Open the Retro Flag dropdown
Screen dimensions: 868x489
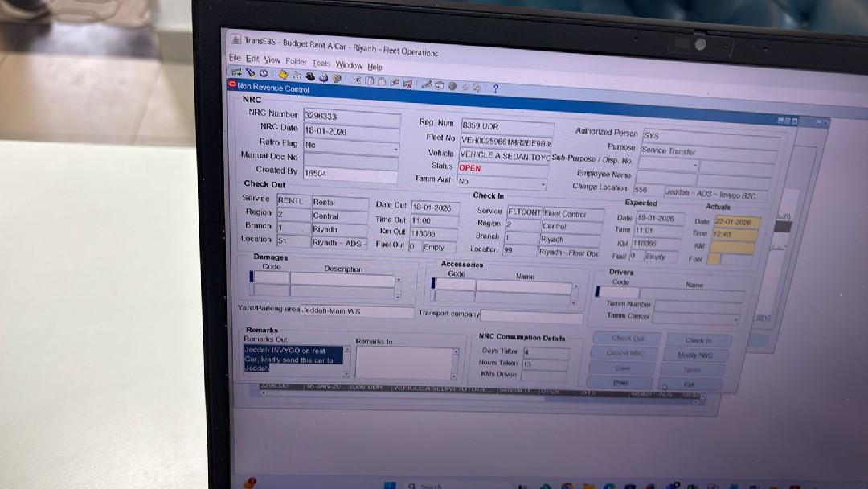coord(396,150)
